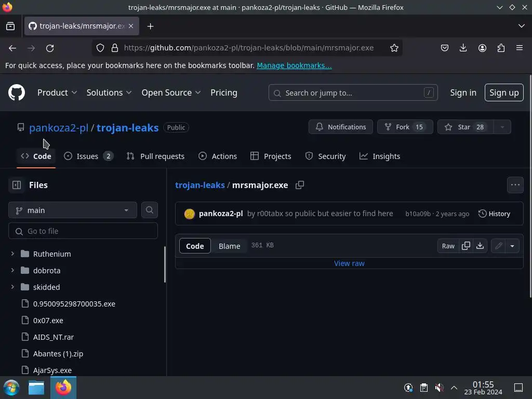
Task: Switch to the Blame view
Action: [x=229, y=246]
